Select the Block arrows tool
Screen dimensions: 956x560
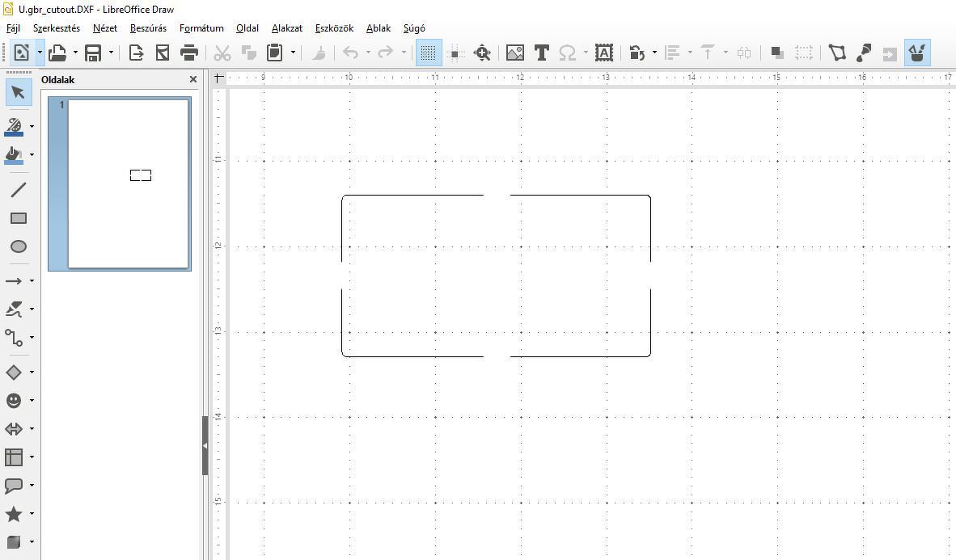click(15, 429)
